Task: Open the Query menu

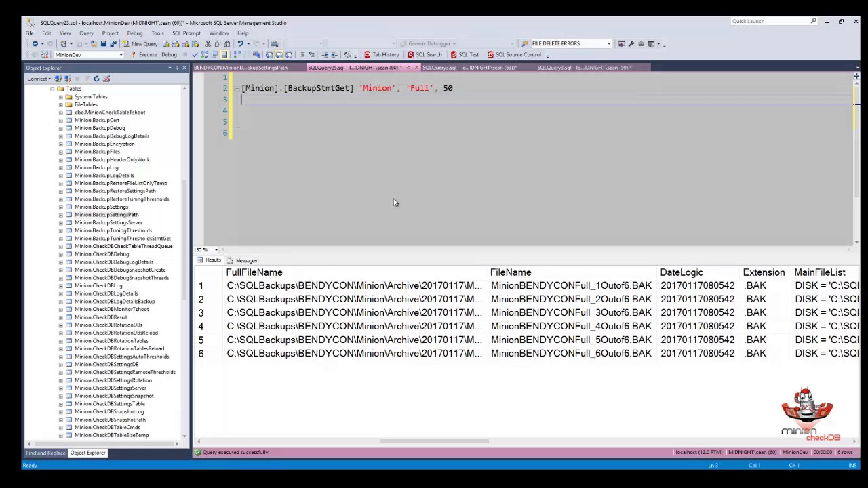Action: coord(86,33)
